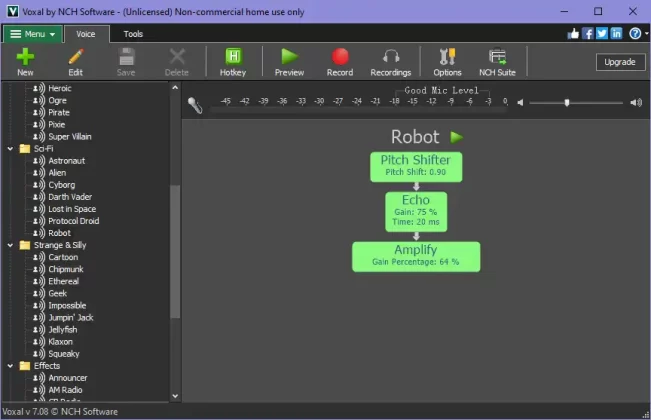Select the Pixie voice
Viewport: 651px width, 420px height.
click(x=56, y=125)
